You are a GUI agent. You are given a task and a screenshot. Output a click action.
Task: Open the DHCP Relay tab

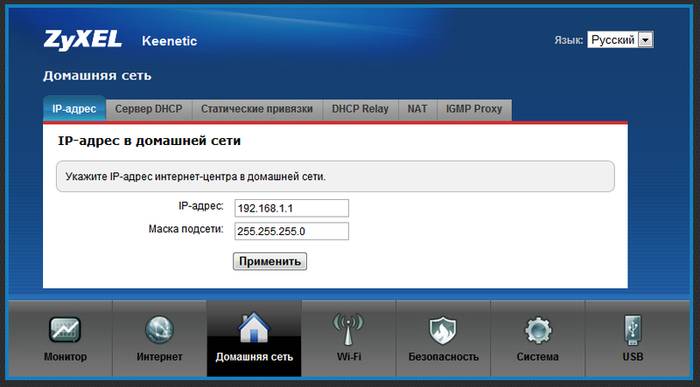click(360, 109)
